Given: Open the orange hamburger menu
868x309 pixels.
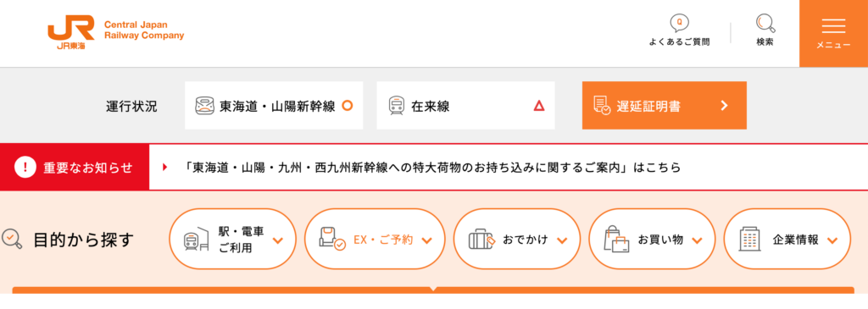Looking at the screenshot, I should pyautogui.click(x=834, y=33).
